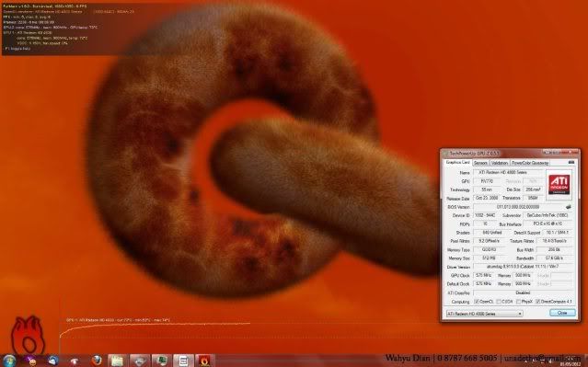
Task: Click the ATI CrossFire Disabled field
Action: [x=523, y=292]
